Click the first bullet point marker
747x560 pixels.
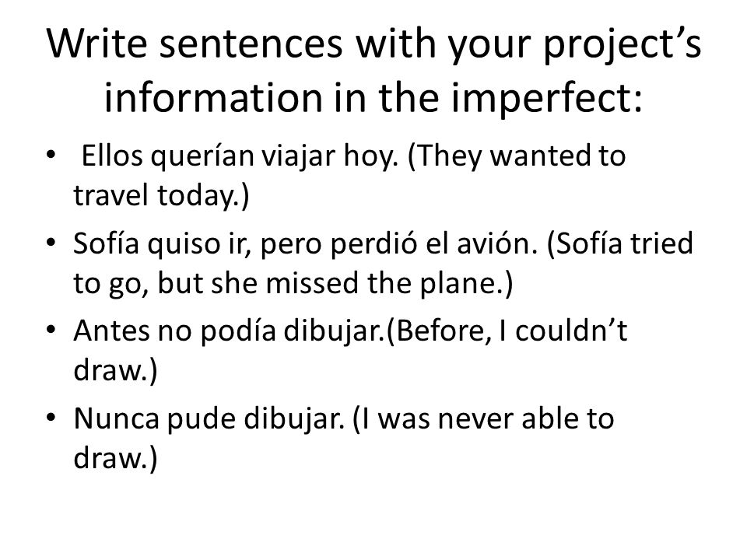pos(51,155)
